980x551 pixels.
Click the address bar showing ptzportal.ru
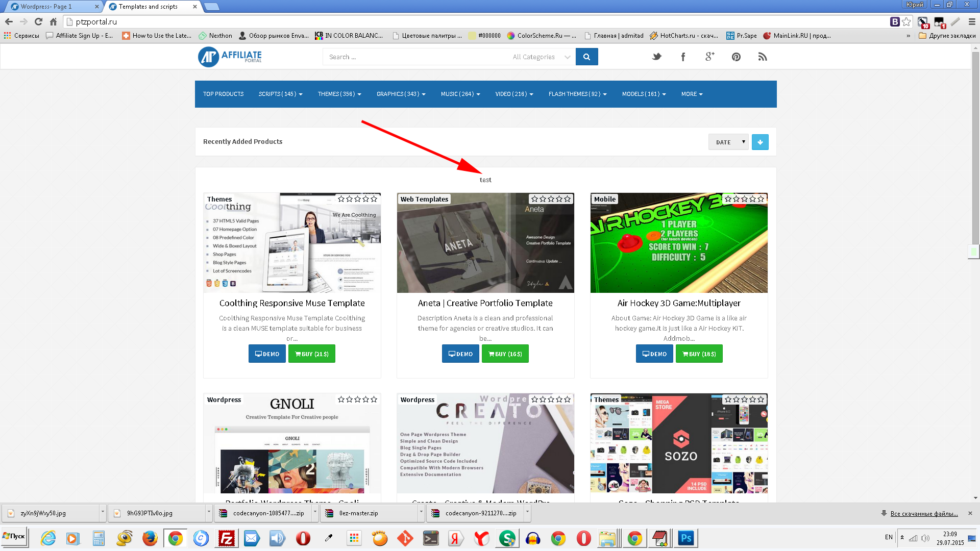[x=475, y=21]
